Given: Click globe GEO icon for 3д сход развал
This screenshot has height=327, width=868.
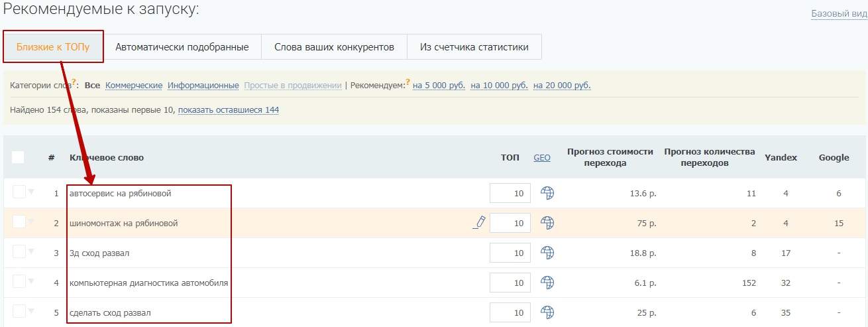Looking at the screenshot, I should [547, 253].
